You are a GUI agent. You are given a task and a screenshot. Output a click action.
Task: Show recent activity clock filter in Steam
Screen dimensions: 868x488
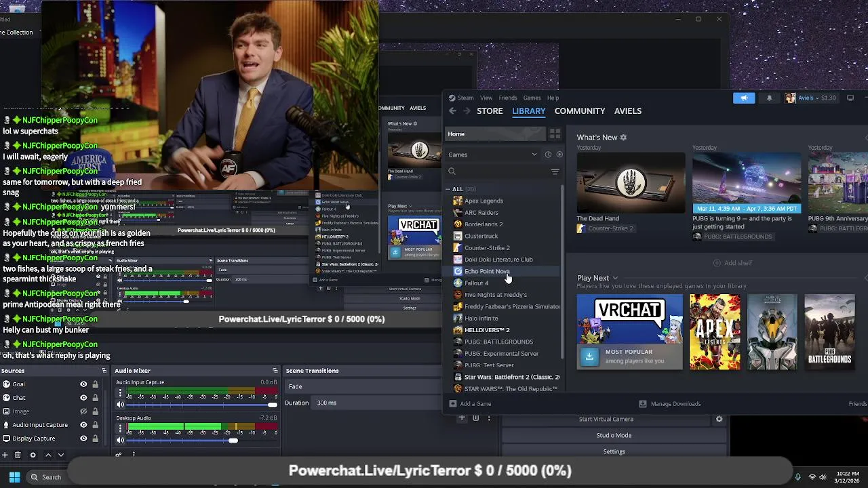point(548,155)
